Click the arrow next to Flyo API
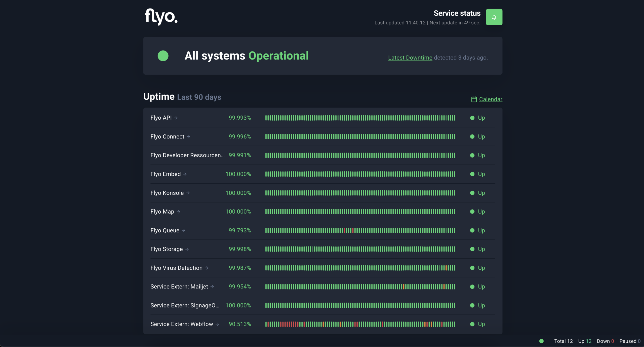 176,118
